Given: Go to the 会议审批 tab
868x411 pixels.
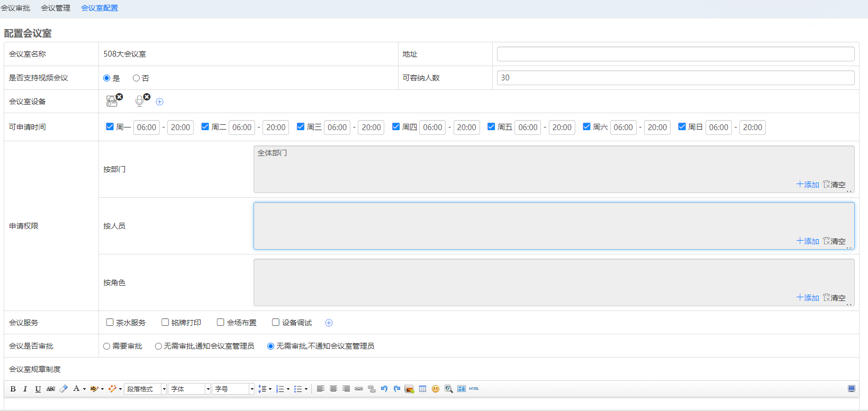Looking at the screenshot, I should point(16,8).
